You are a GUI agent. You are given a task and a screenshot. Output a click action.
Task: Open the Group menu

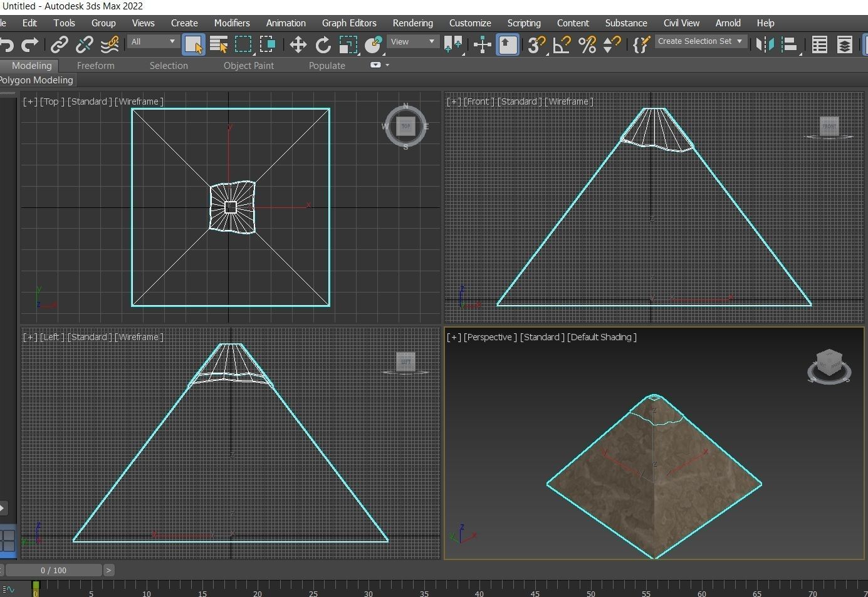click(x=103, y=23)
